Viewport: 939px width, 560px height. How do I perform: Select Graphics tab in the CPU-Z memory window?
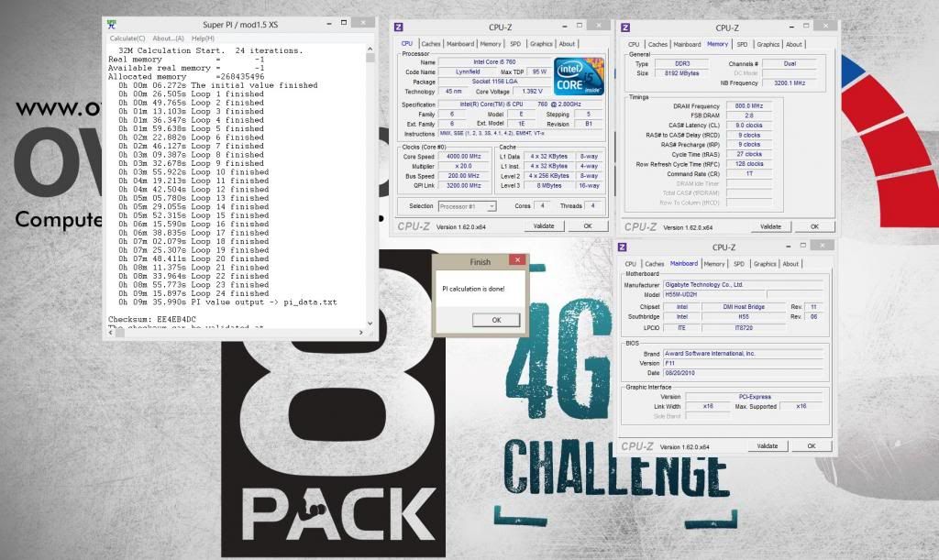coord(768,44)
